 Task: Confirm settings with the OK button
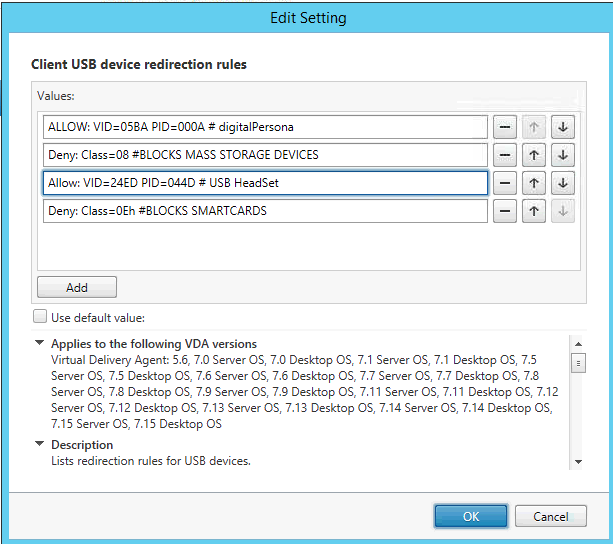pyautogui.click(x=471, y=516)
